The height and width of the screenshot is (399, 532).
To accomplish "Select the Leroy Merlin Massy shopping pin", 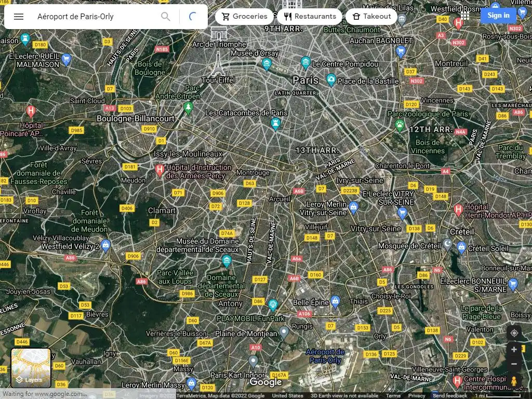I will click(191, 384).
